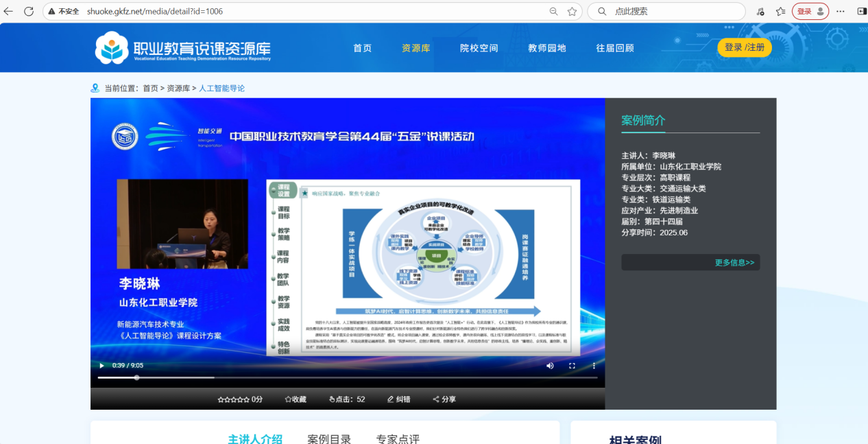Image resolution: width=868 pixels, height=444 pixels.
Task: Enter fullscreen mode in the video player
Action: click(572, 366)
